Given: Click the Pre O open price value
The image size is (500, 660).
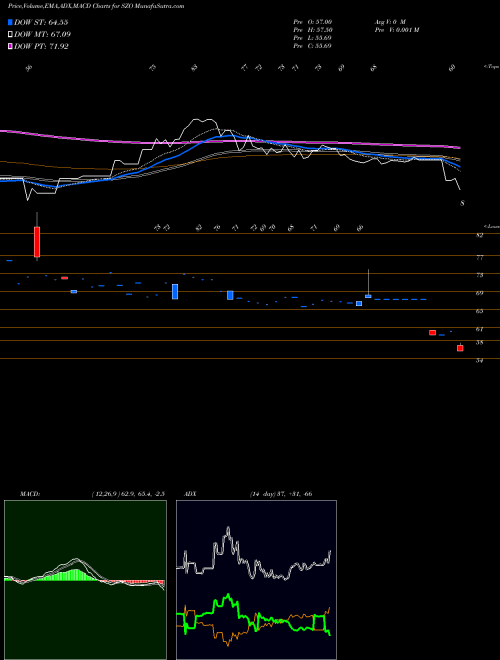Looking at the screenshot, I should click(x=312, y=21).
